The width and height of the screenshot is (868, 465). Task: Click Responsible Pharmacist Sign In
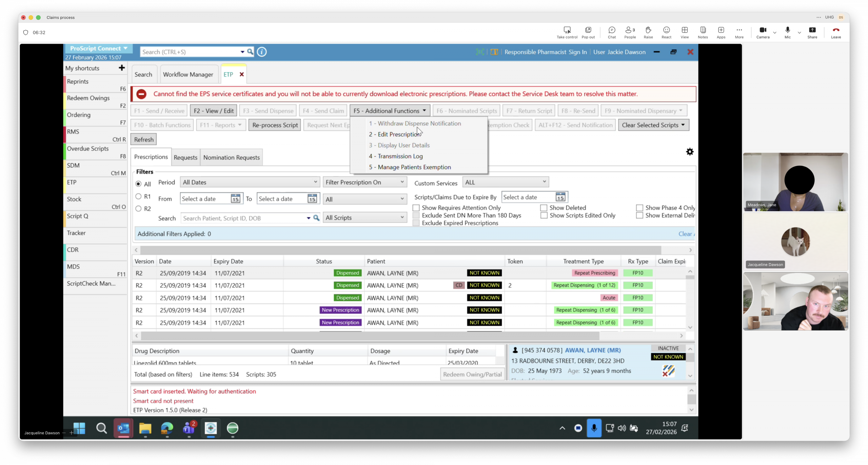(545, 52)
